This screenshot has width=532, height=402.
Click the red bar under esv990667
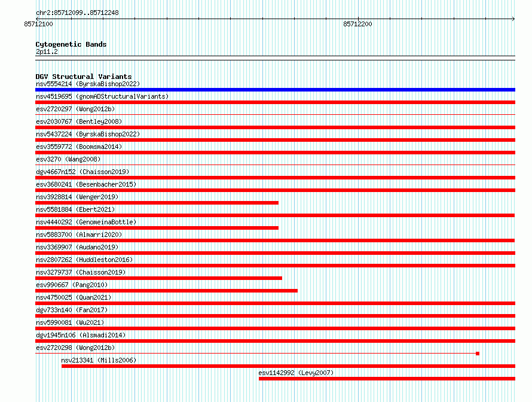(166, 291)
